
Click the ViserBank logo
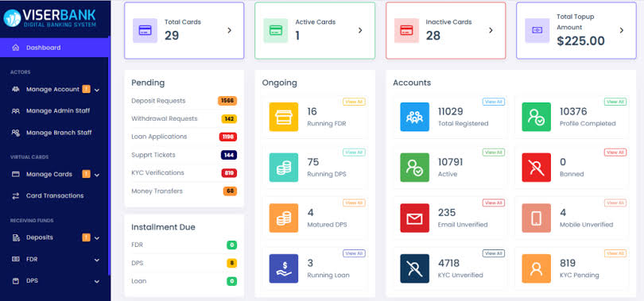click(x=50, y=18)
